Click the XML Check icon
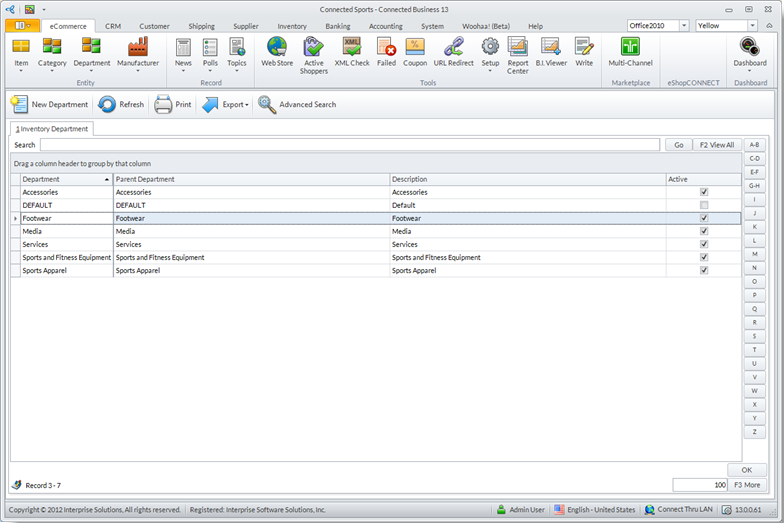This screenshot has width=784, height=523. [351, 52]
